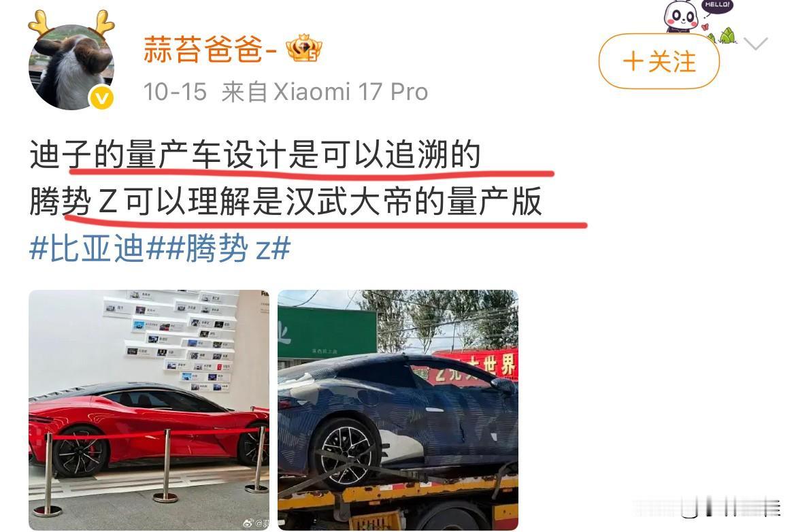The width and height of the screenshot is (796, 532).
Task: Follow the user with 关注 button
Action: coord(659,61)
